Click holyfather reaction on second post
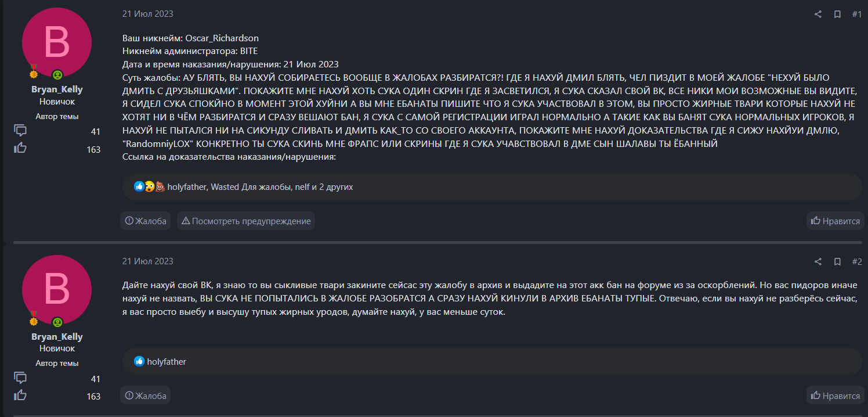 coord(166,361)
